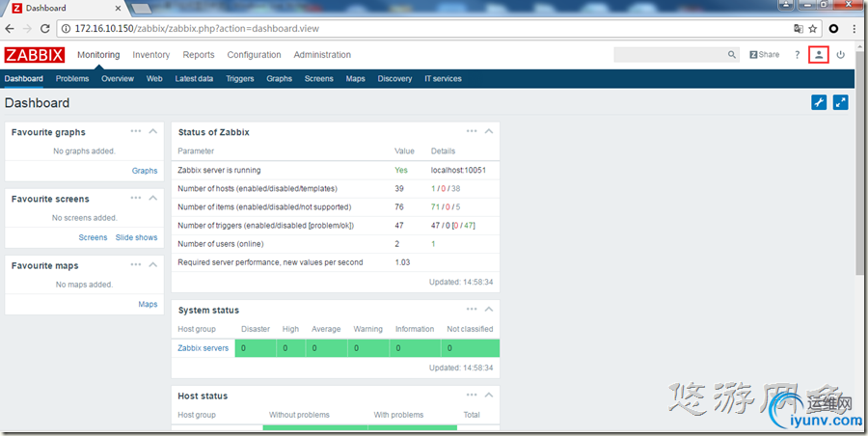Open dashboard edit wrench icon
868x436 pixels.
tap(819, 102)
